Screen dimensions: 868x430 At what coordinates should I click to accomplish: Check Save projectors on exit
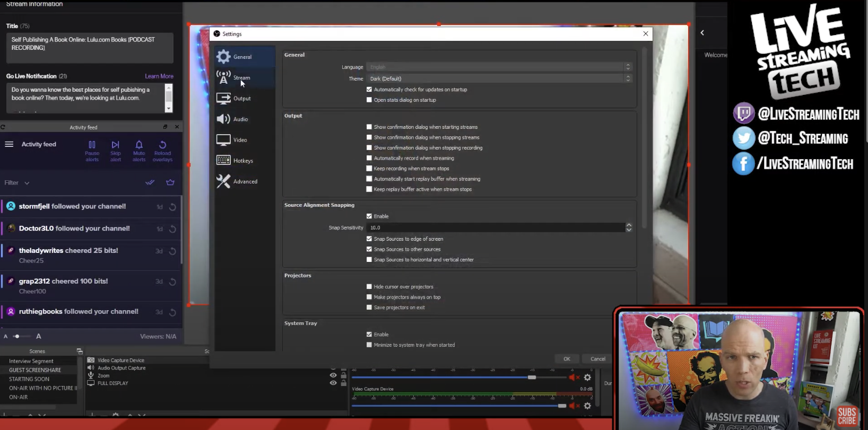coord(369,308)
